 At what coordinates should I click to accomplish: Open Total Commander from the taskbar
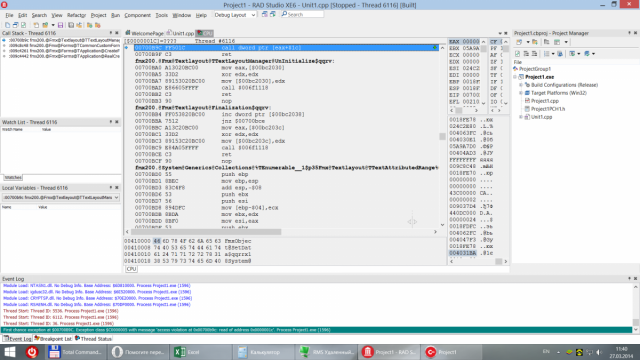[x=75, y=352]
